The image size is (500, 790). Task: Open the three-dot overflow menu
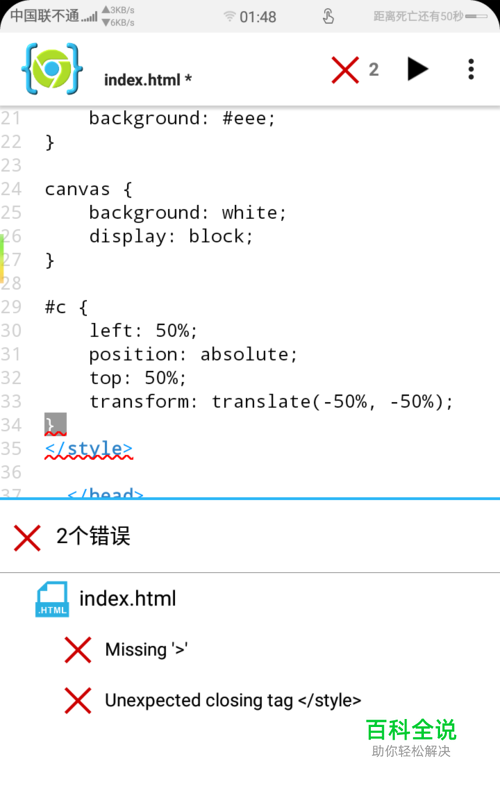pos(471,69)
